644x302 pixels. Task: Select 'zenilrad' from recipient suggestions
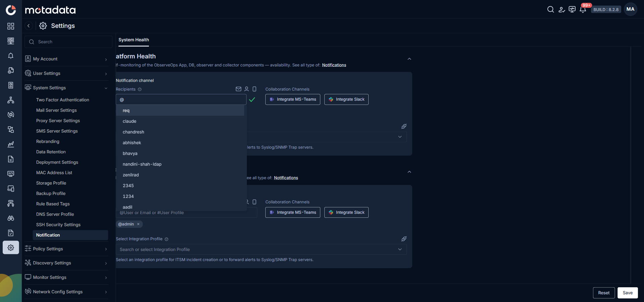[180, 175]
